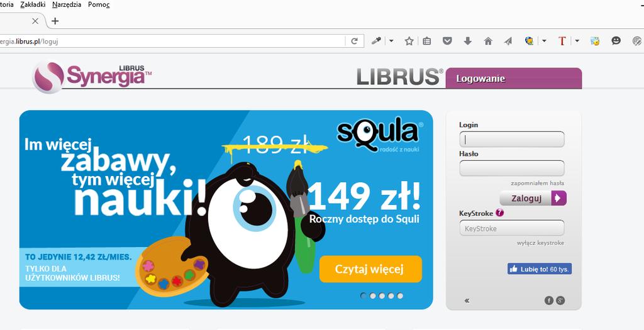Activate the eyedropper color picker tool
Viewport: 644px width, 330px height.
coord(376,41)
